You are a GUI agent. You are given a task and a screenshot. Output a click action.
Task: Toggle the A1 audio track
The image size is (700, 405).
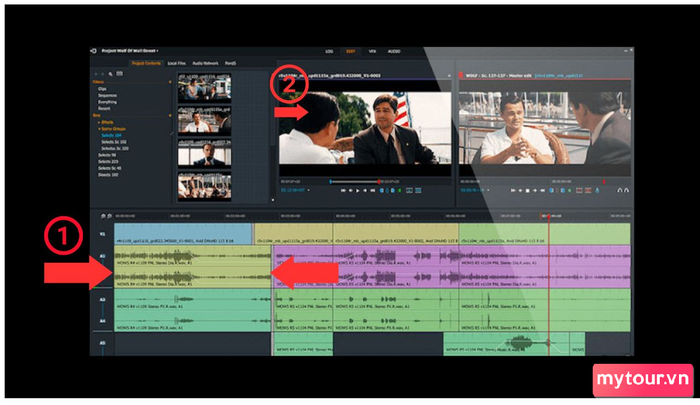click(x=102, y=256)
